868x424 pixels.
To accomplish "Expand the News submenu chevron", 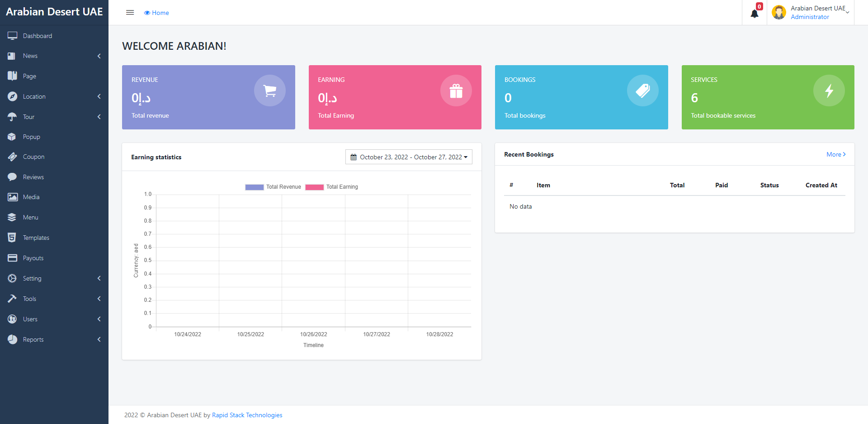I will point(99,56).
